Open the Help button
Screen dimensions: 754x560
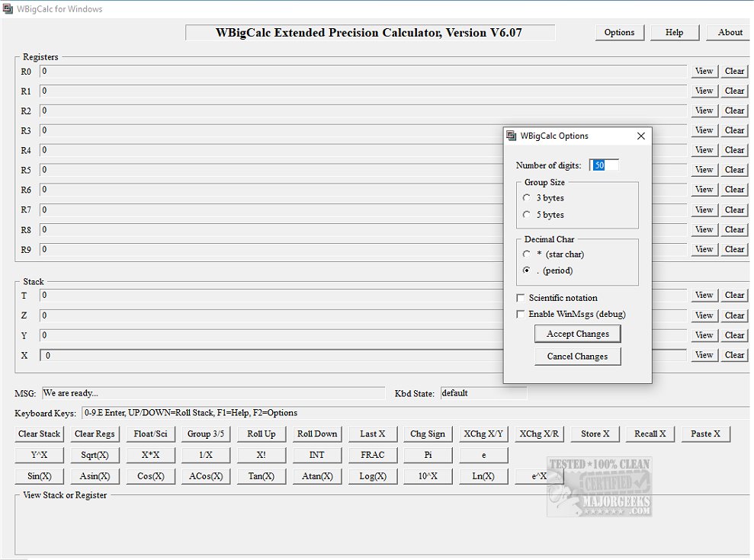tap(674, 32)
